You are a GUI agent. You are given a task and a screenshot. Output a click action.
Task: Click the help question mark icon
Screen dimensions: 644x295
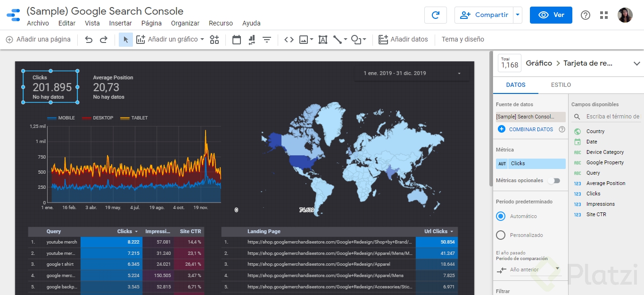585,15
